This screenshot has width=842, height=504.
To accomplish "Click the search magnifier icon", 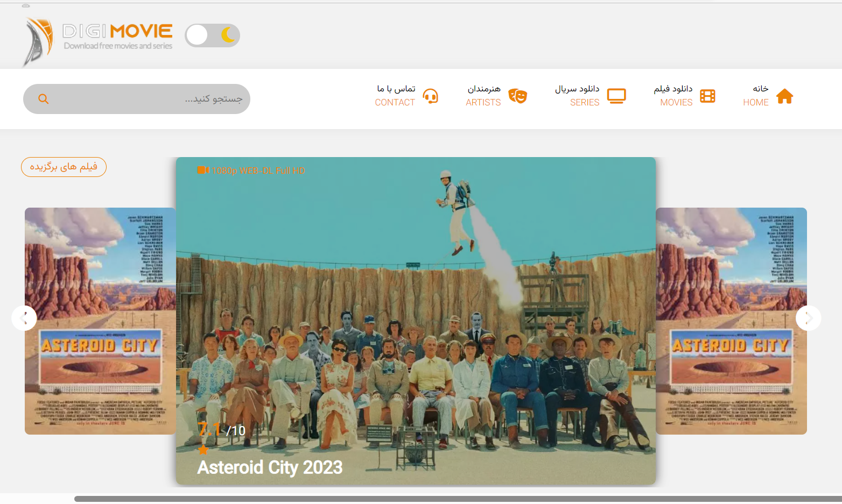I will [44, 99].
